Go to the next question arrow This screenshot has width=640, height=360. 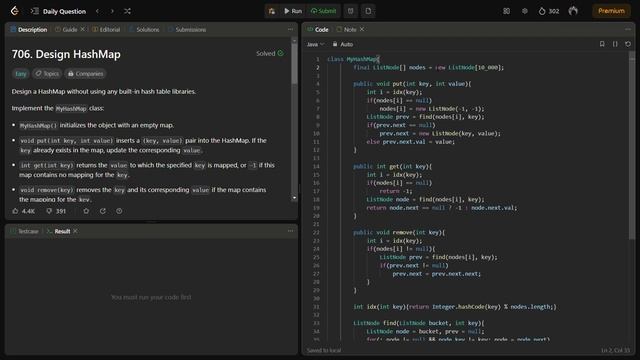pos(112,11)
